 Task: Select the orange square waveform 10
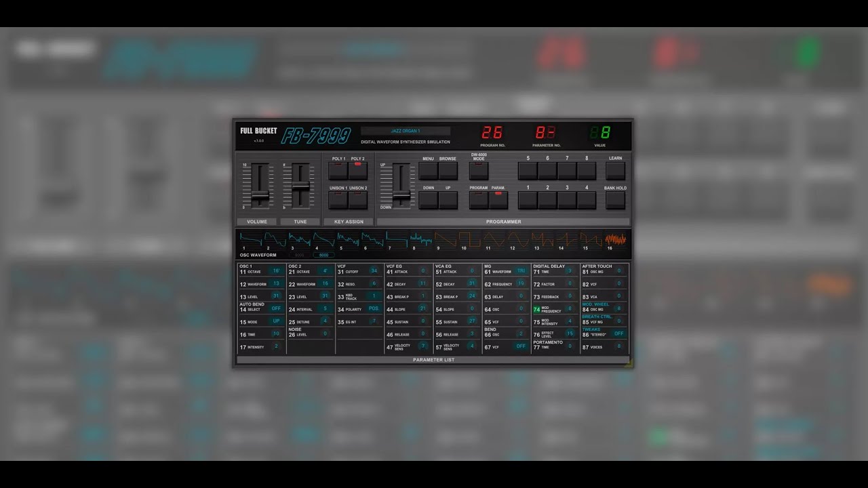point(470,239)
